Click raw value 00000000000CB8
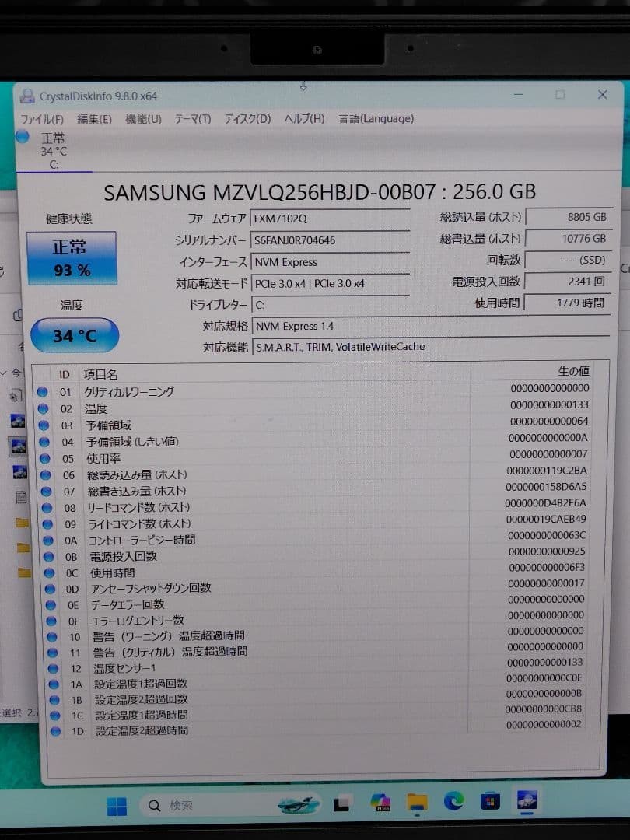Image resolution: width=630 pixels, height=840 pixels. pos(543,709)
